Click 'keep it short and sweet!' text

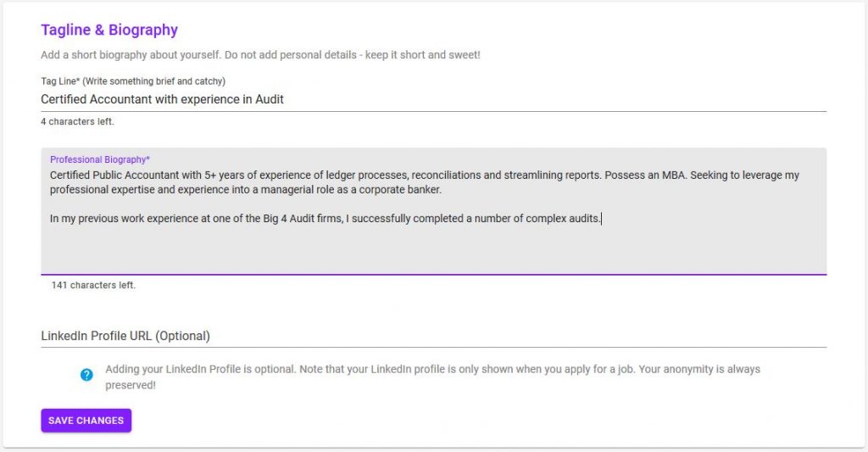(x=423, y=55)
